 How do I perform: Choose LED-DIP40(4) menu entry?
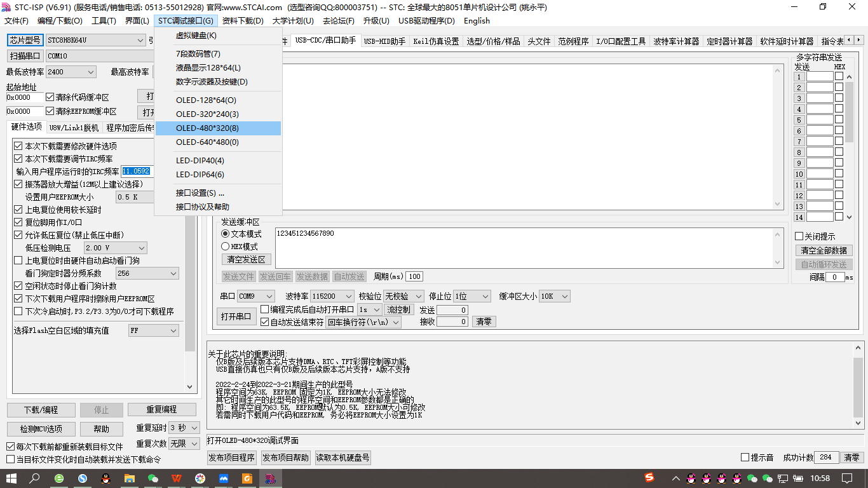click(x=218, y=161)
